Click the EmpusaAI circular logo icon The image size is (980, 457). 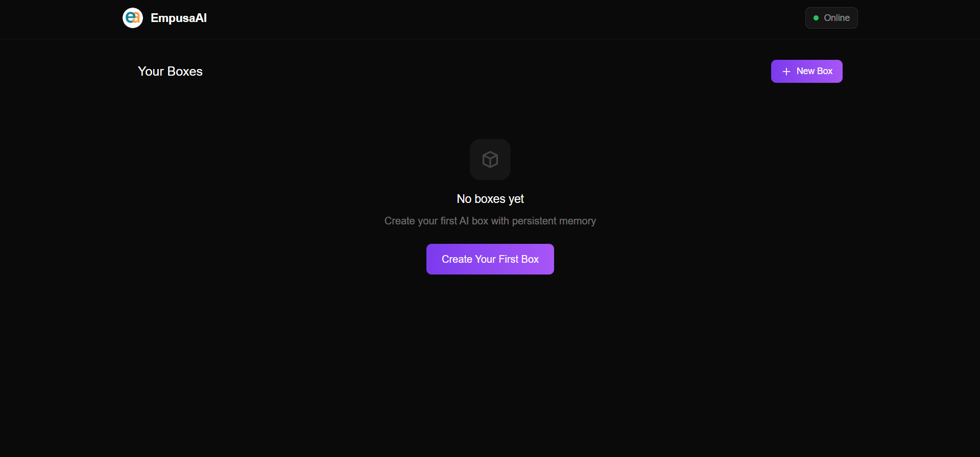tap(133, 18)
